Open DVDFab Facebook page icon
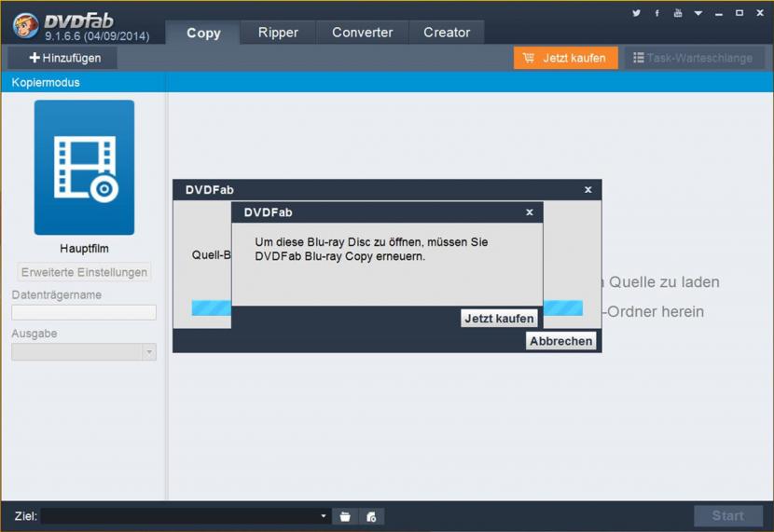The image size is (774, 532). coord(657,13)
